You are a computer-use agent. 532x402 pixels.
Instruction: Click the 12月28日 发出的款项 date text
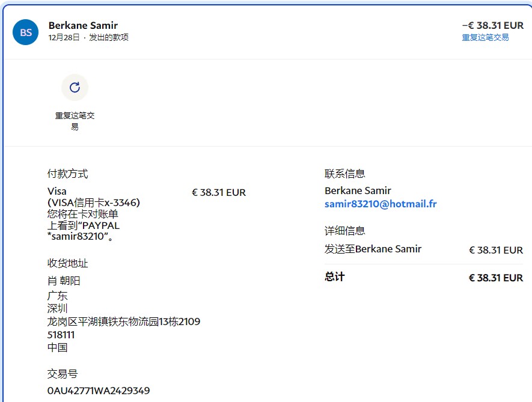tap(88, 37)
